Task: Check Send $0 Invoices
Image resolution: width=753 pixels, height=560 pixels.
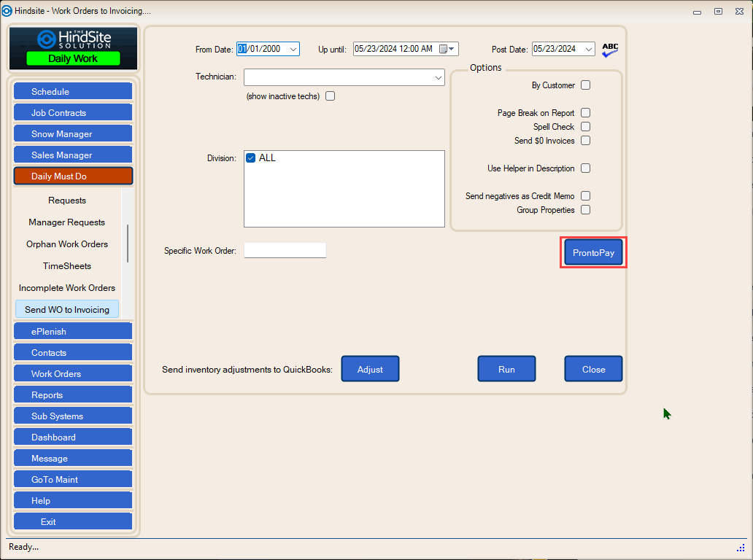Action: click(x=585, y=141)
